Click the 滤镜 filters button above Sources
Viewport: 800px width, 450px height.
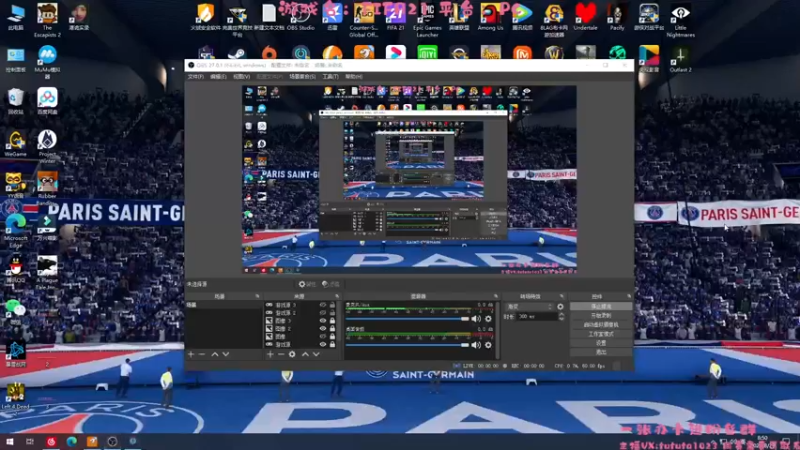pos(331,284)
